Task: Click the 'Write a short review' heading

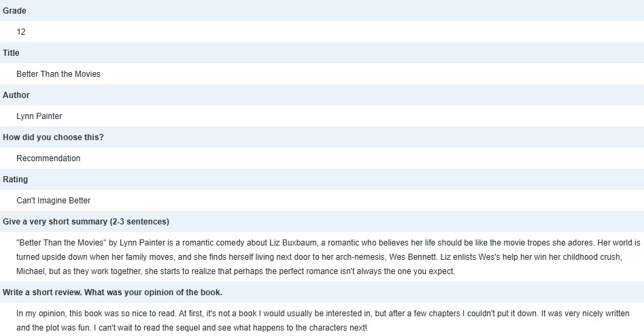Action: [112, 292]
